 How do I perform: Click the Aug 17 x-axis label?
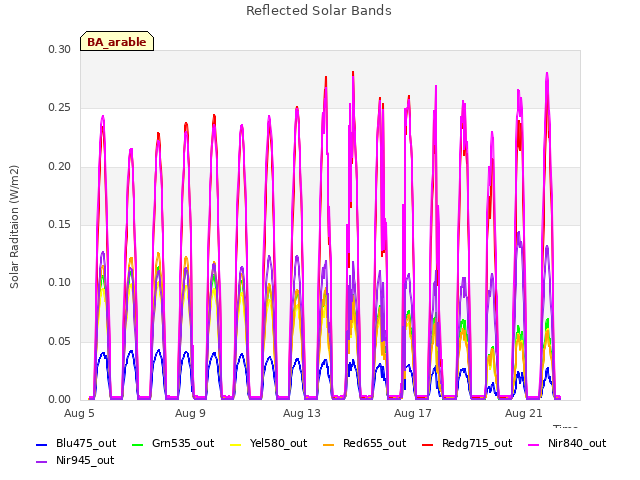413,413
